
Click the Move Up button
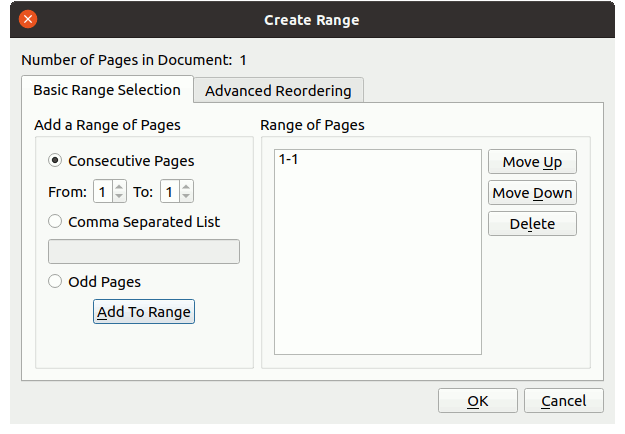coord(532,162)
